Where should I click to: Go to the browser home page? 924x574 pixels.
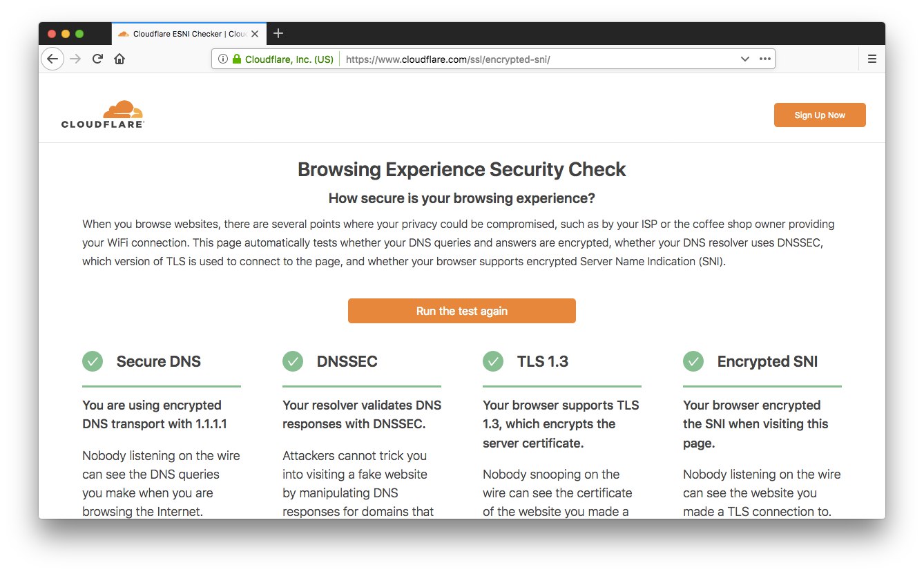click(119, 59)
